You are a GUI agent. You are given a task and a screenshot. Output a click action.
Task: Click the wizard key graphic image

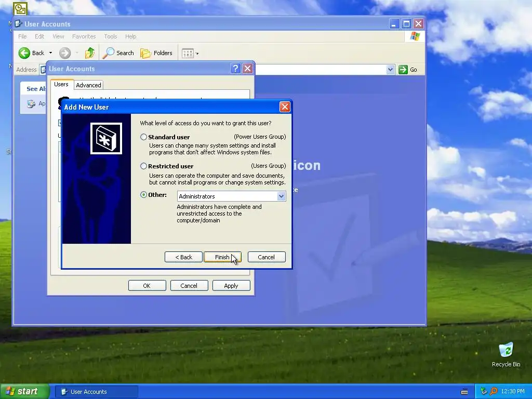(106, 138)
